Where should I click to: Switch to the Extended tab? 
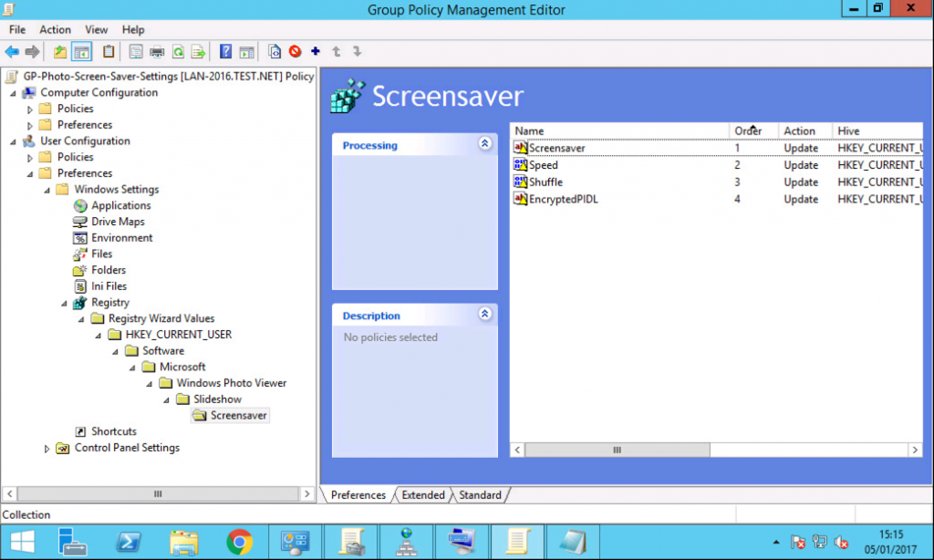tap(422, 494)
